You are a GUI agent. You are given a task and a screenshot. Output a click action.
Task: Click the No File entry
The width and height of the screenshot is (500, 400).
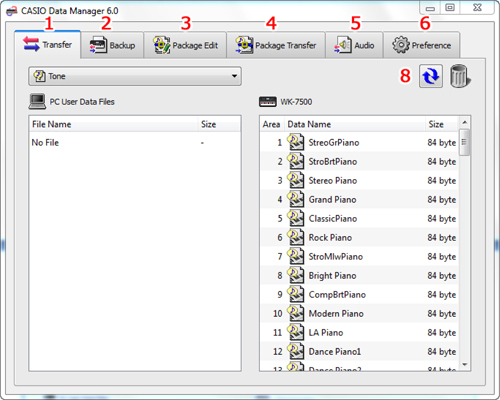45,143
